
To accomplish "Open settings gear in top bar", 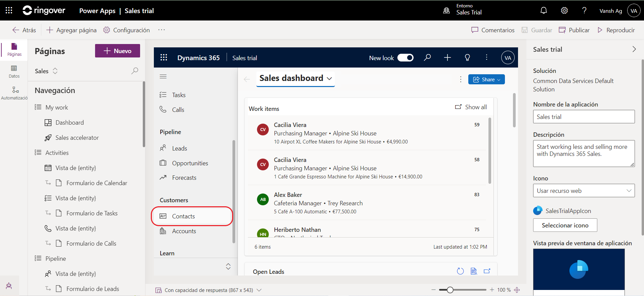I will click(564, 10).
